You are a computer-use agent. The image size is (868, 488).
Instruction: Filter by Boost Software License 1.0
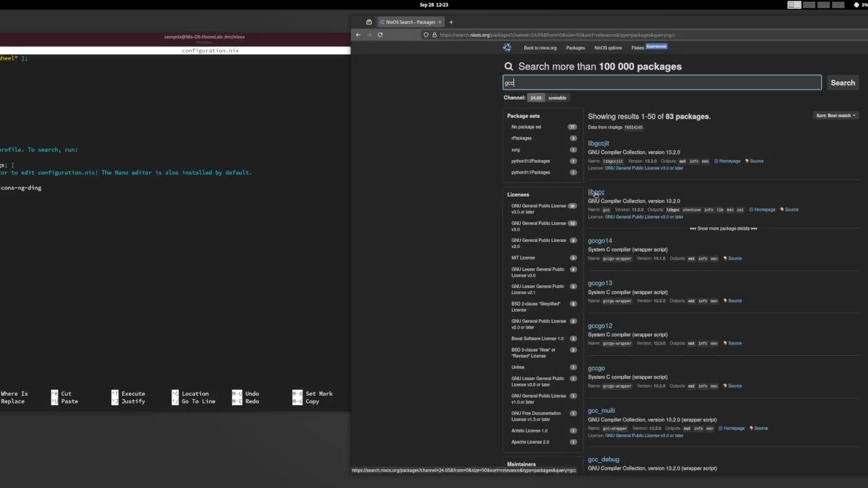coord(543,338)
